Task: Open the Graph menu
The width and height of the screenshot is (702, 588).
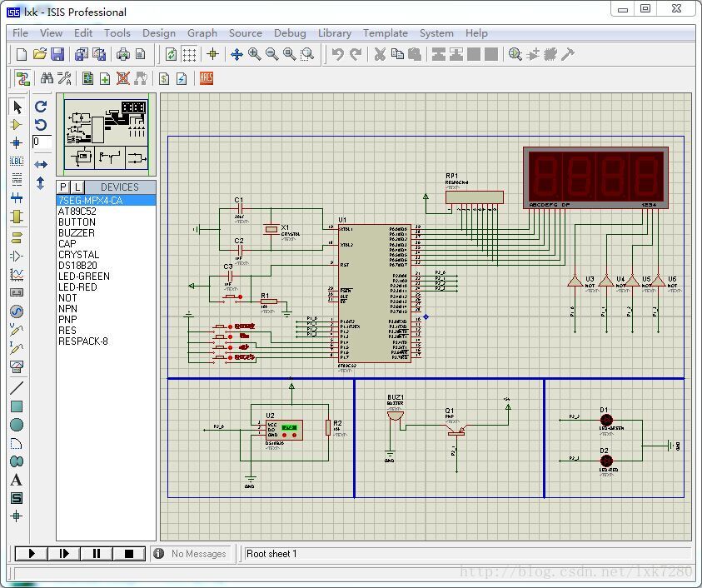Action: (x=202, y=33)
